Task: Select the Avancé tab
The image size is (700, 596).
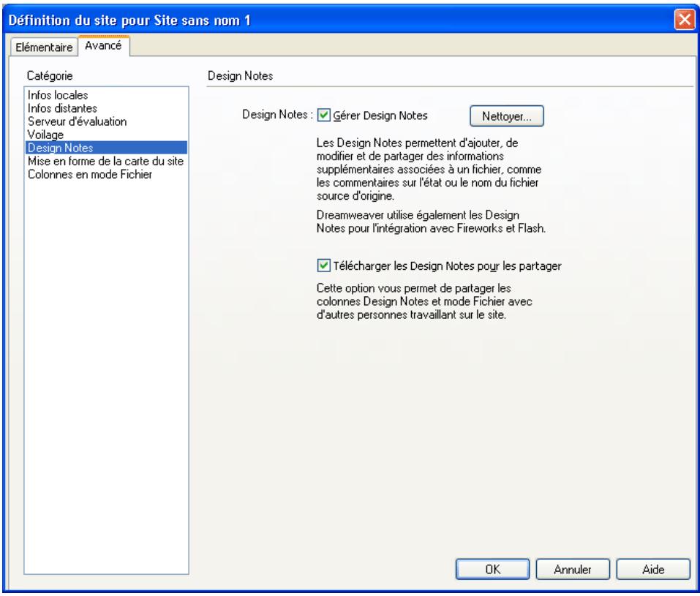Action: (104, 45)
